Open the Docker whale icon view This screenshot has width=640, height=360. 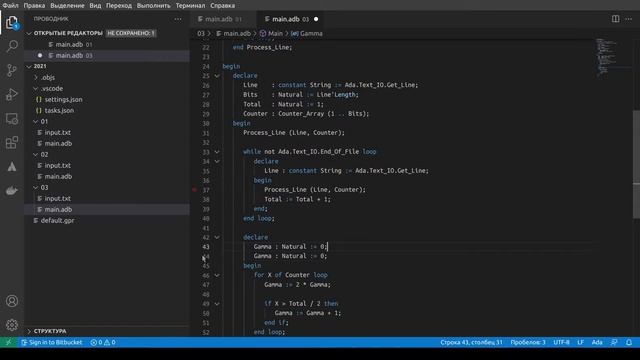point(12,191)
